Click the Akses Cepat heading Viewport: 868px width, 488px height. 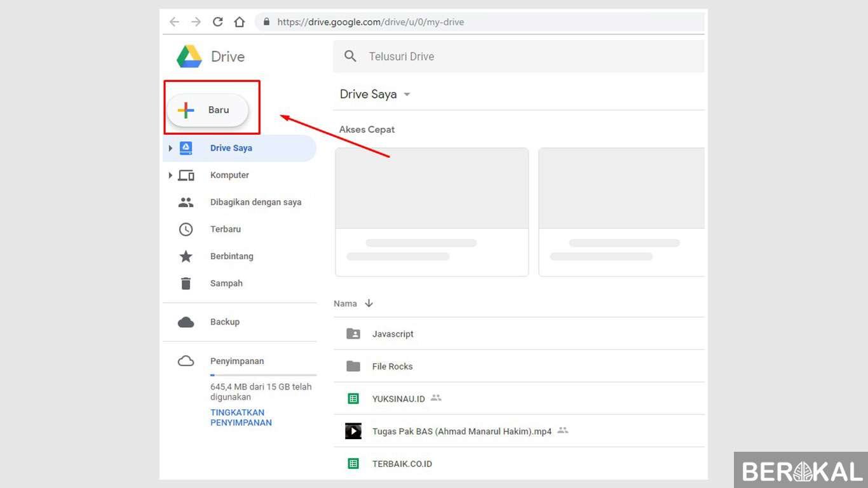(x=367, y=129)
